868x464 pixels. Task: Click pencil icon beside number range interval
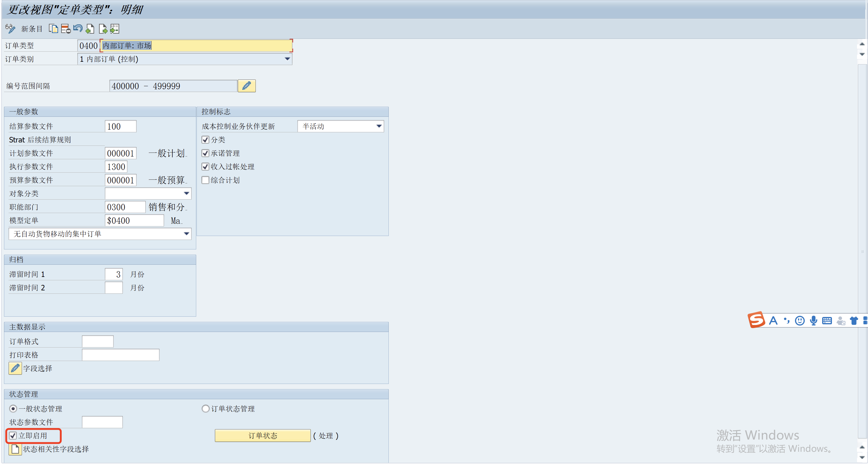point(247,86)
